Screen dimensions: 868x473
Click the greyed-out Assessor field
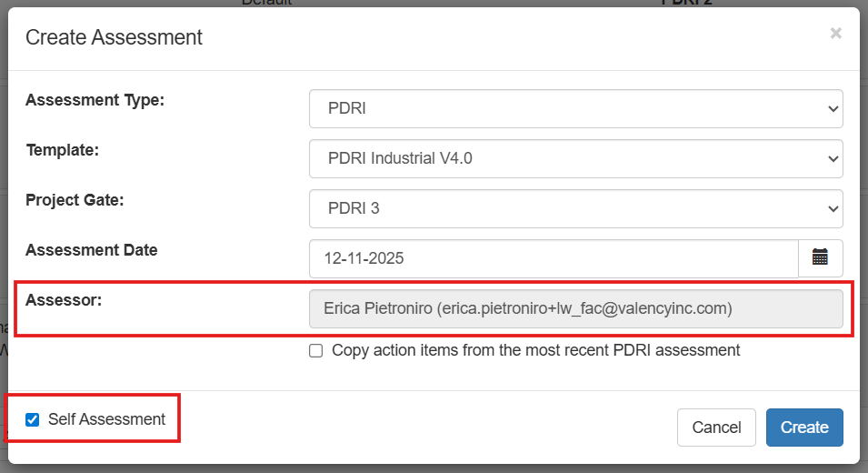pyautogui.click(x=575, y=308)
